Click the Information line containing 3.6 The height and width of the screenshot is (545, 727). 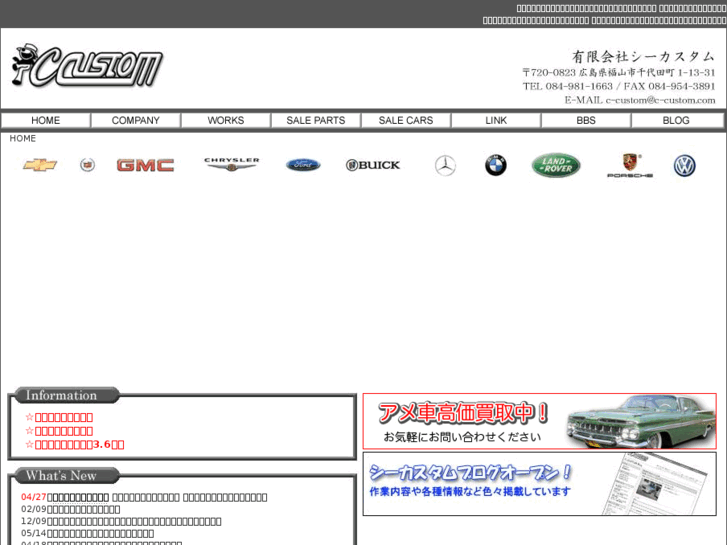75,444
